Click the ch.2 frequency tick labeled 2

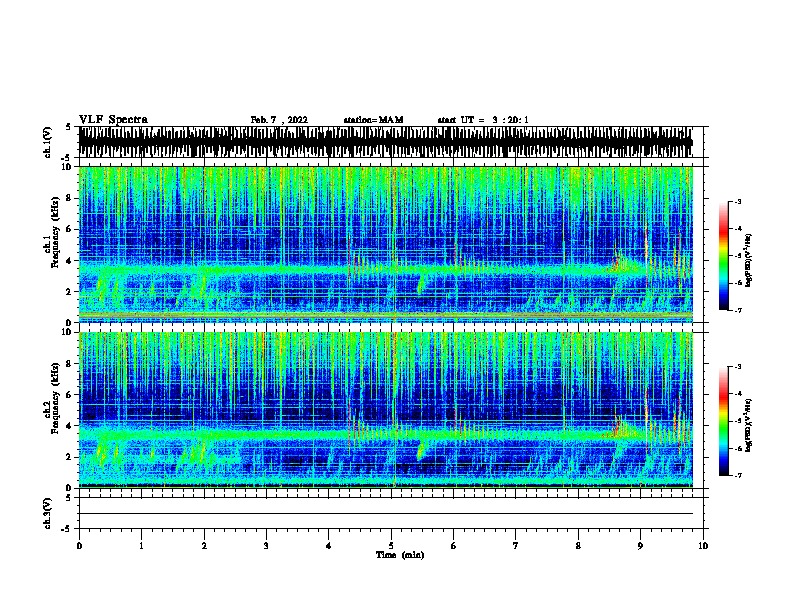(70, 457)
